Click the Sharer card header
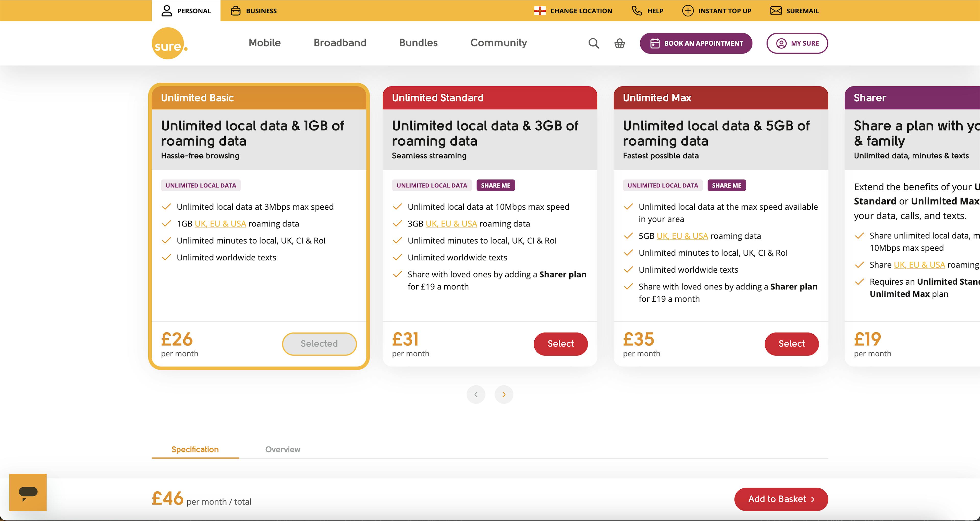This screenshot has height=521, width=980. [912, 98]
